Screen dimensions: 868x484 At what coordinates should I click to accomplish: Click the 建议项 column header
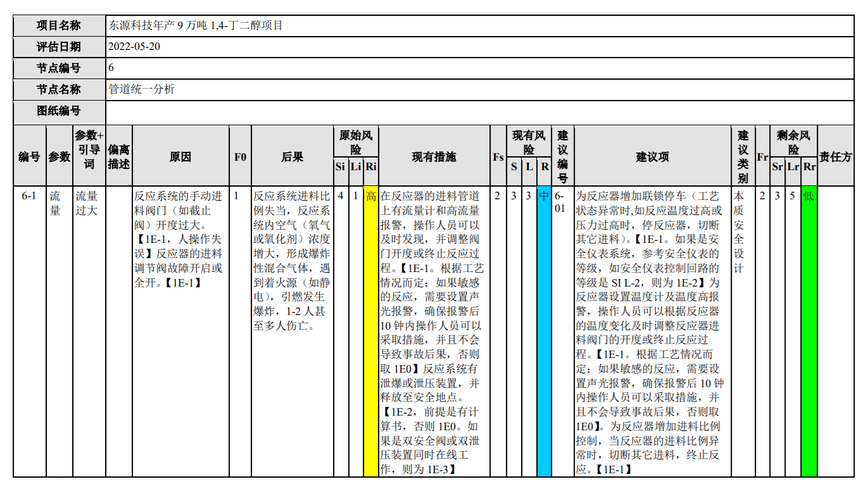pyautogui.click(x=652, y=155)
